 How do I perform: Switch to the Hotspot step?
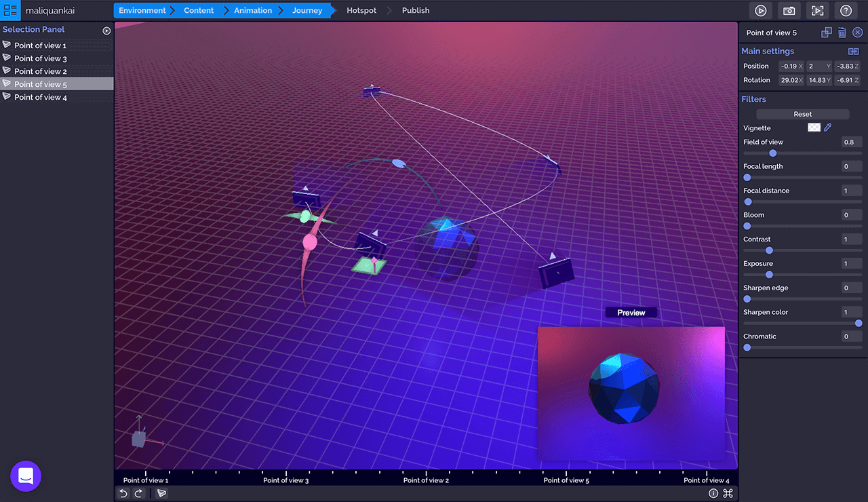tap(361, 11)
